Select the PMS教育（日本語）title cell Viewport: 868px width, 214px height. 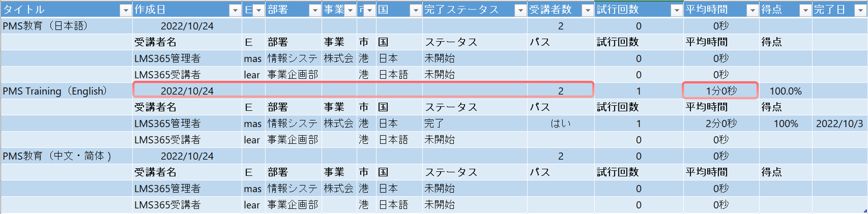pyautogui.click(x=66, y=26)
